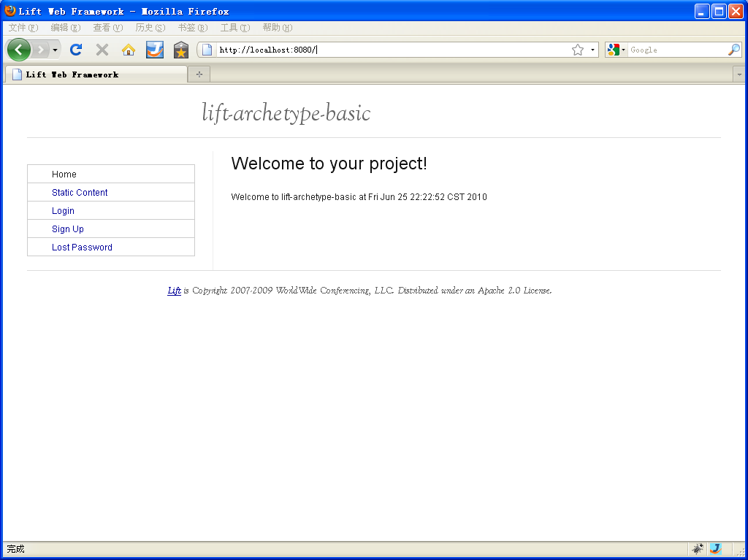
Task: Click the blue J status bar icon
Action: [716, 548]
